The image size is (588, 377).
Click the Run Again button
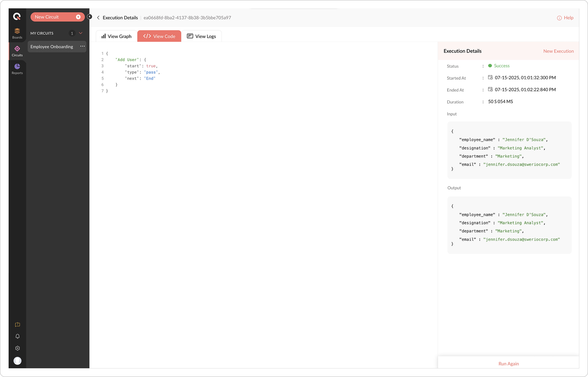[508, 363]
